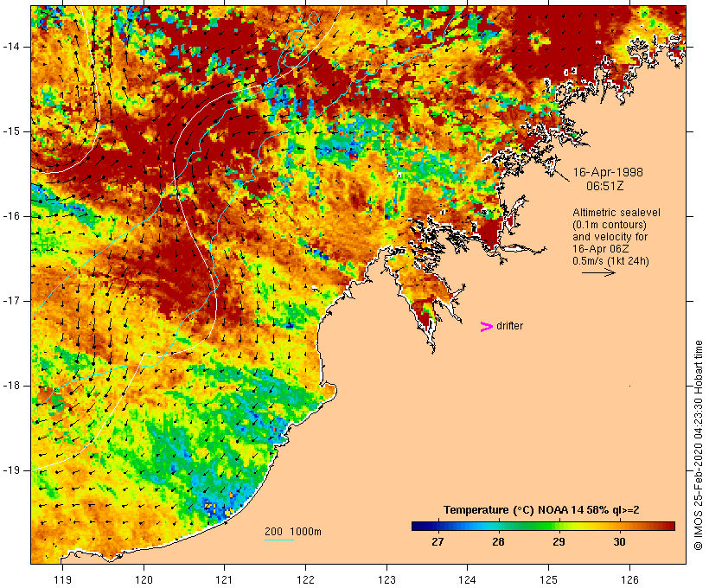Click the longitude label '124'
This screenshot has width=709, height=588.
pos(468,579)
